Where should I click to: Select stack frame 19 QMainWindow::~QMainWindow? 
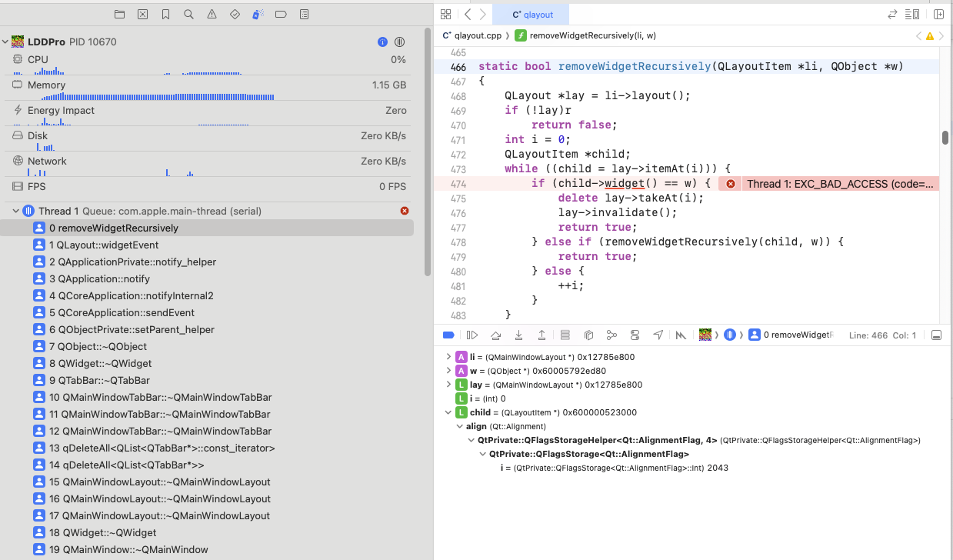click(x=208, y=549)
